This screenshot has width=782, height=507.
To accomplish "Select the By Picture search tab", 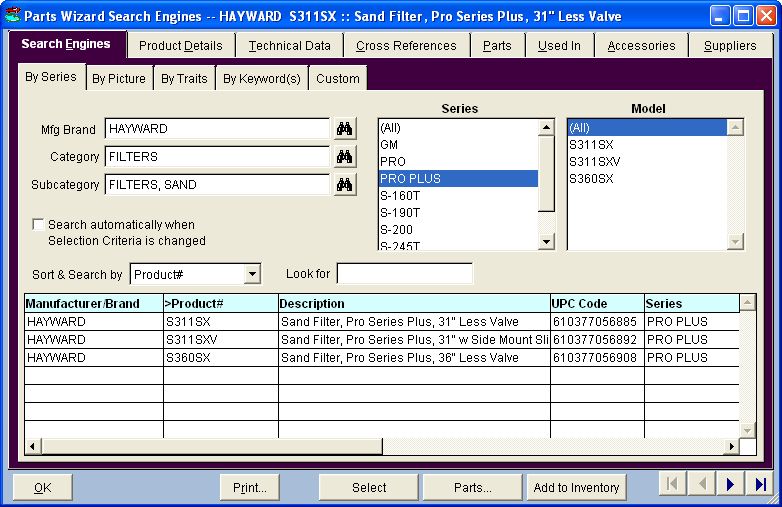I will click(x=119, y=79).
